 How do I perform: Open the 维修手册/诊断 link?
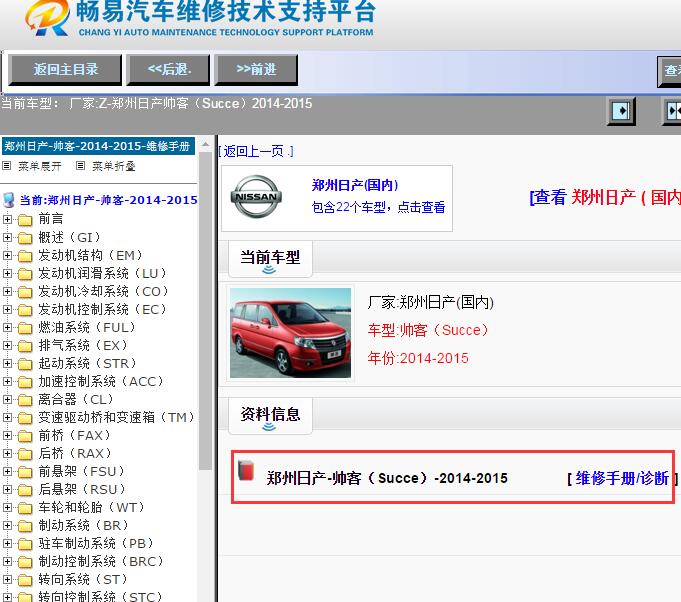point(622,478)
